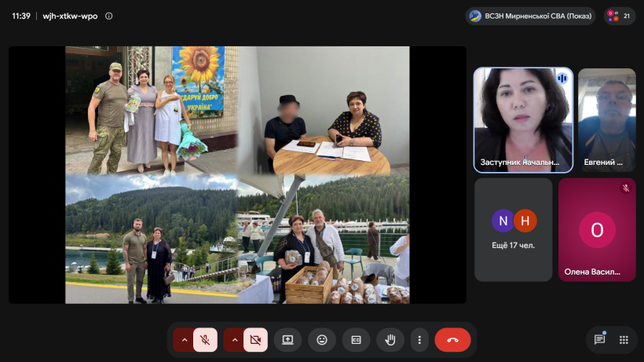
Task: Toggle closed captions CC button
Action: pos(356,340)
